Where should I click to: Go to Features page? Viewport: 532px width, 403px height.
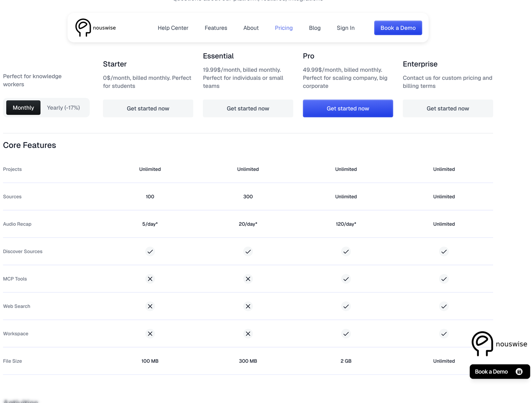[216, 28]
